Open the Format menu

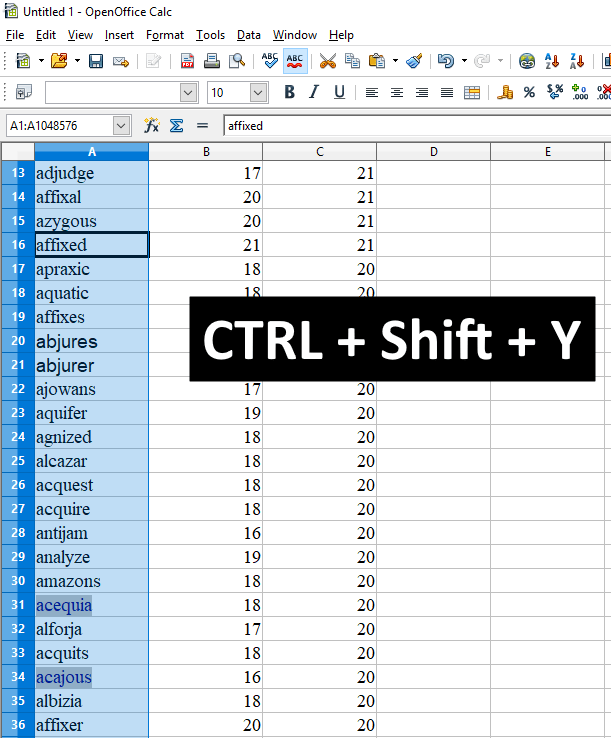pyautogui.click(x=165, y=35)
